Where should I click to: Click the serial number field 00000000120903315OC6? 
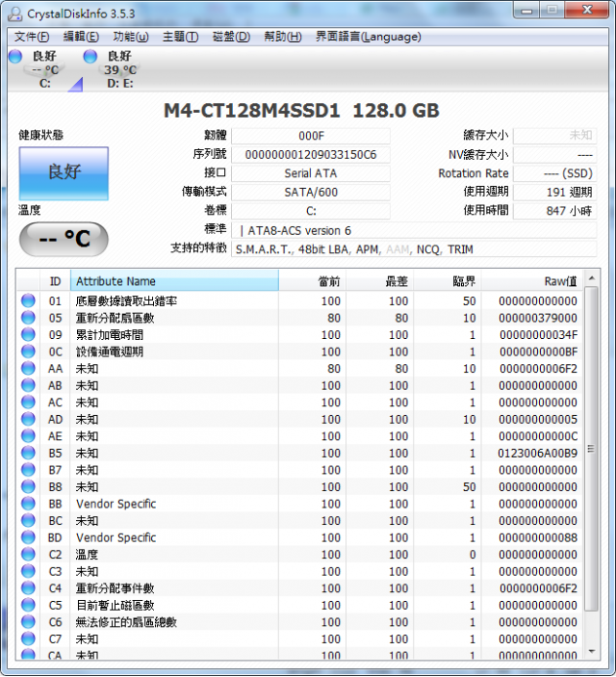click(311, 155)
